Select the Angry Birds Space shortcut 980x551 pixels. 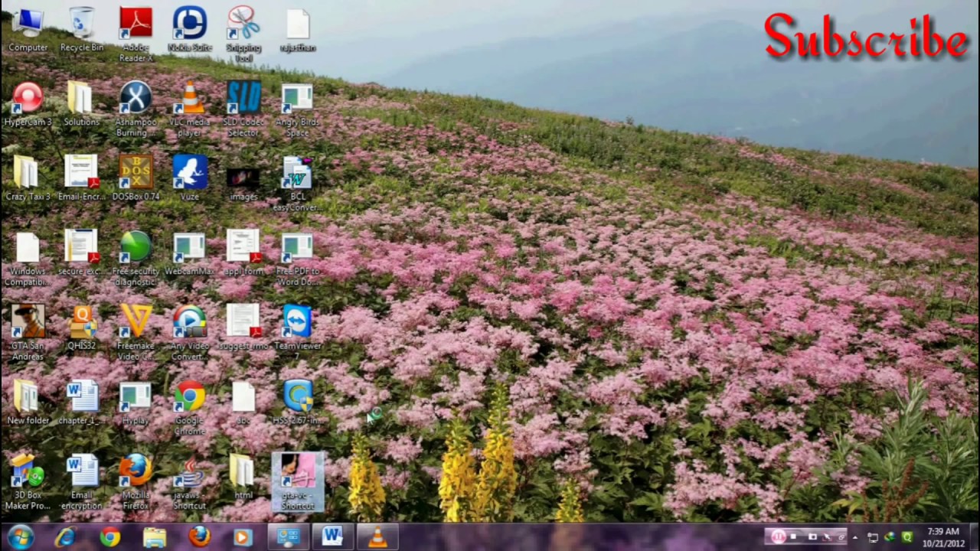pyautogui.click(x=297, y=109)
